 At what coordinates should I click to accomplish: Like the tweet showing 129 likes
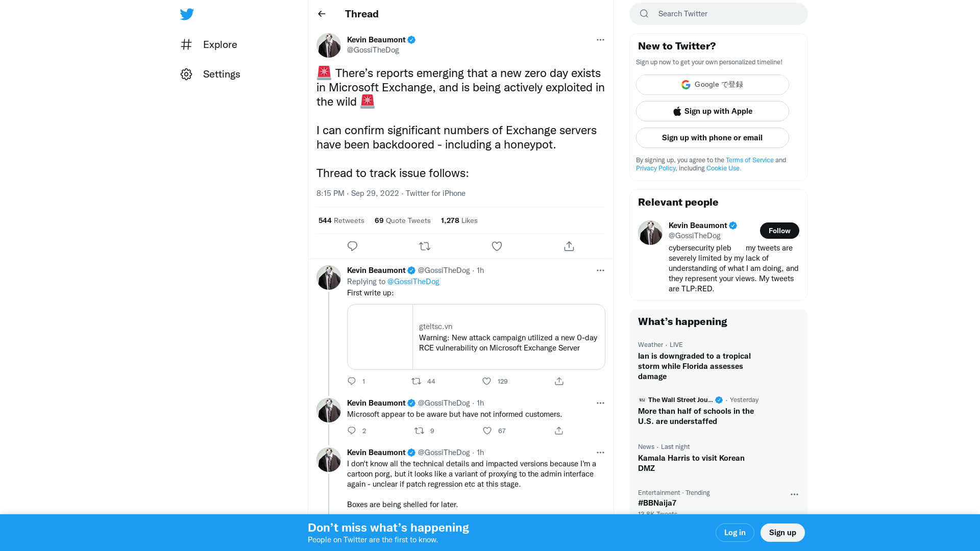point(486,381)
